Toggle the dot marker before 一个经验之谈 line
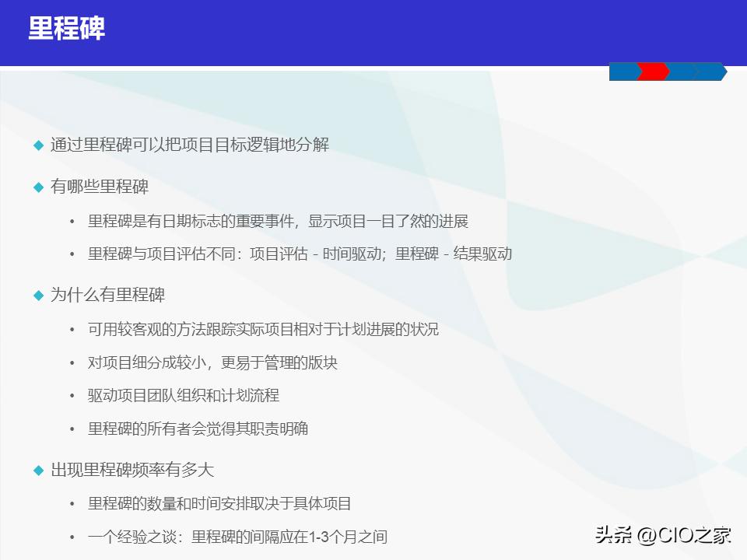The width and height of the screenshot is (747, 560). click(x=71, y=536)
